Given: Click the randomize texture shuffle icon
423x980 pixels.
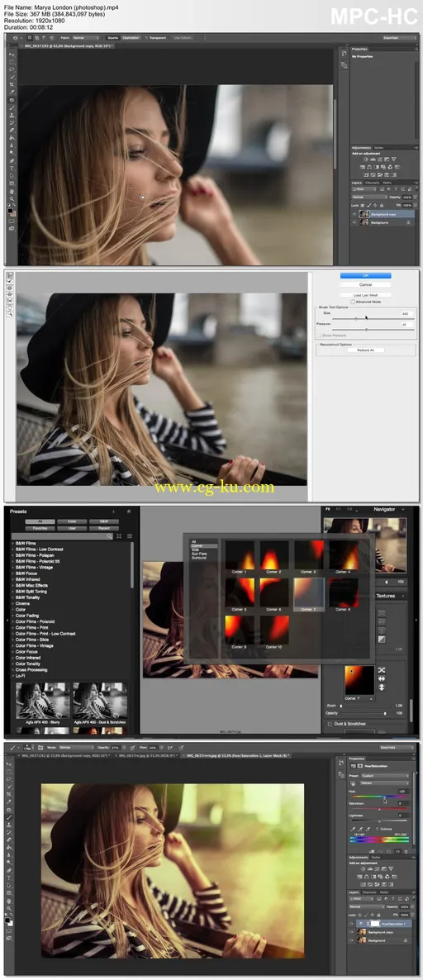Looking at the screenshot, I should pos(382,669).
